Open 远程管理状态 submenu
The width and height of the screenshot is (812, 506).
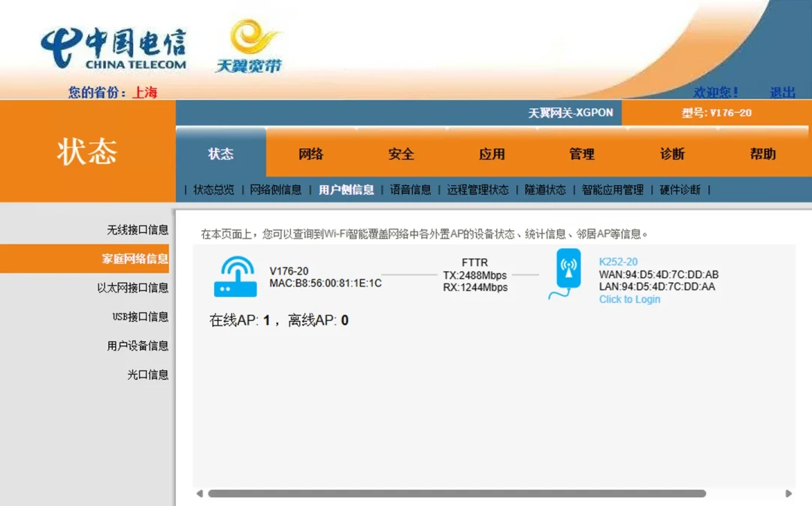pos(478,189)
